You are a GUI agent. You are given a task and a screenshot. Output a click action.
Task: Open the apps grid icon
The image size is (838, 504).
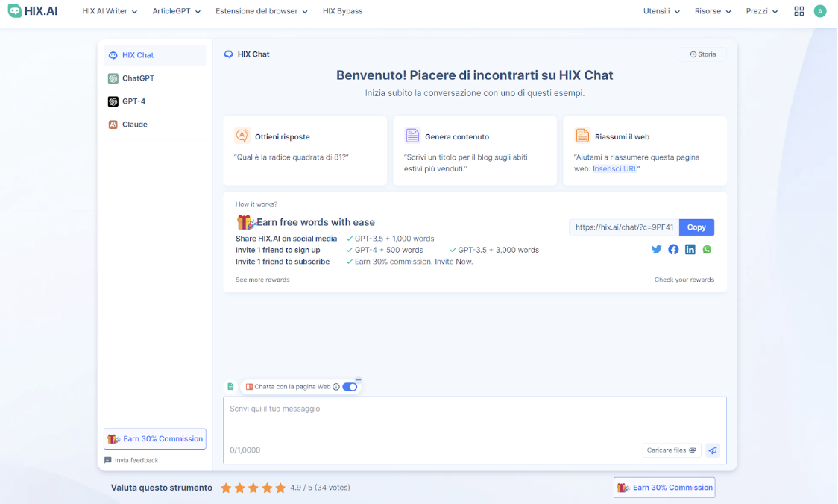(799, 11)
